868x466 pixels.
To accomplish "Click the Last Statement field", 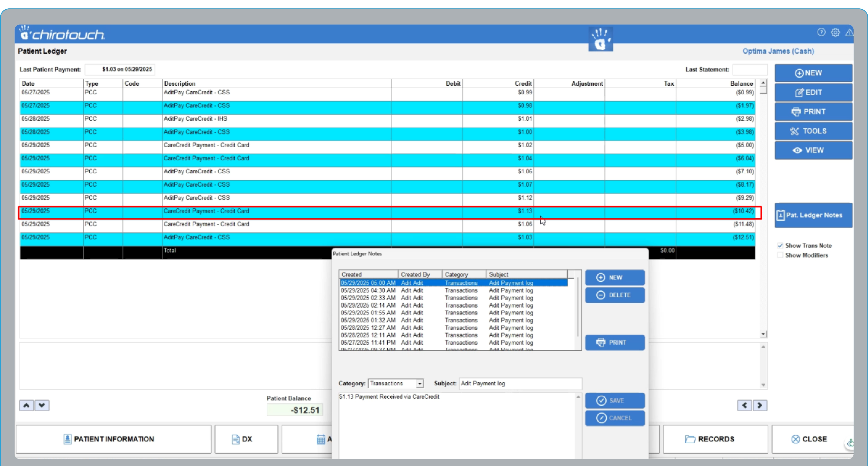I will 750,69.
